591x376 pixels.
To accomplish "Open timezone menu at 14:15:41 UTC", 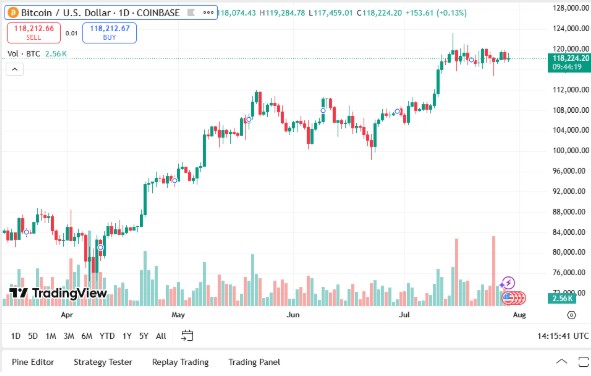I will tap(563, 336).
